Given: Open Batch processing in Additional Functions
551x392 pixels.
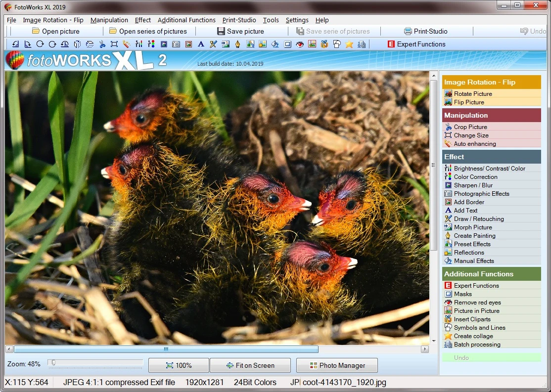Looking at the screenshot, I should click(477, 345).
